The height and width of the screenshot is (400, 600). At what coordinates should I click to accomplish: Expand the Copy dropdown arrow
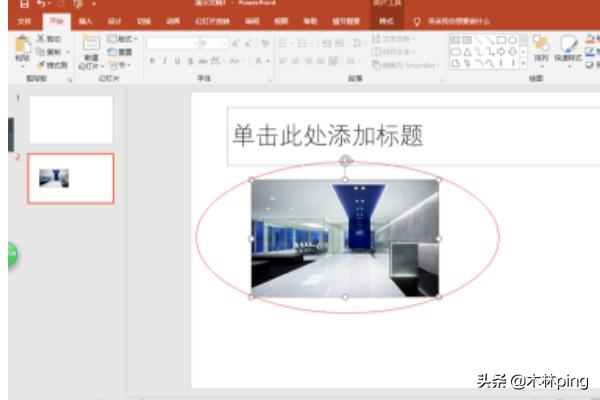coord(68,52)
